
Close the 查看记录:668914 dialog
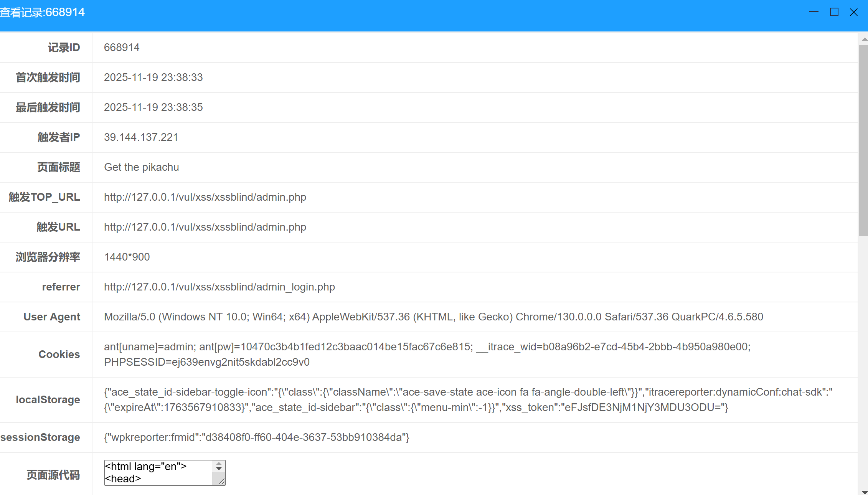854,12
